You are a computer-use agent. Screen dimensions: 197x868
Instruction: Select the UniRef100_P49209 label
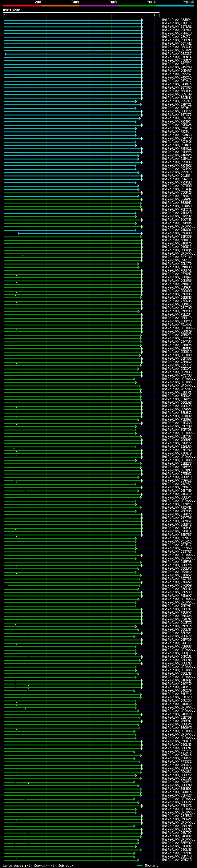(x=177, y=67)
